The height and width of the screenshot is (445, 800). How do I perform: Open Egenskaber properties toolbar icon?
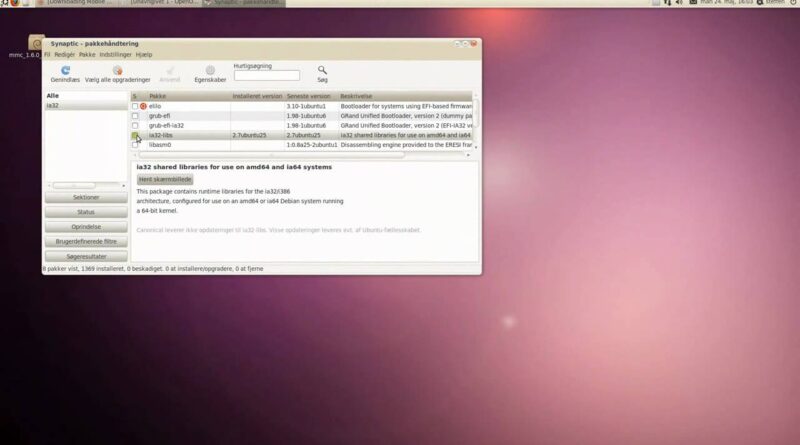click(x=210, y=70)
